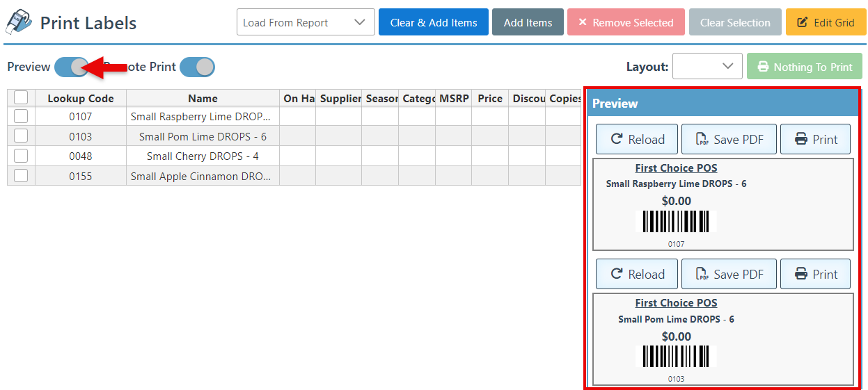Viewport: 868px width, 390px height.
Task: Print the Small Pom Lime label
Action: pos(815,274)
